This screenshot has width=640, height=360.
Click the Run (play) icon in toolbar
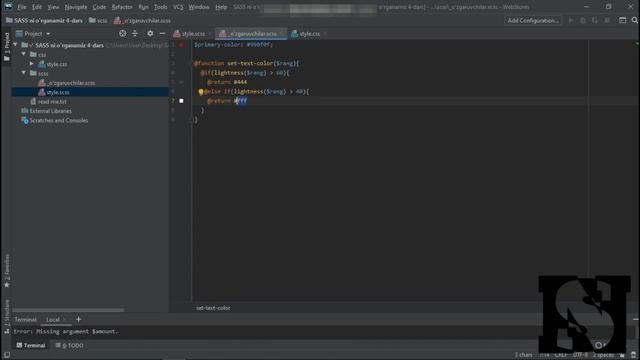pyautogui.click(x=571, y=20)
